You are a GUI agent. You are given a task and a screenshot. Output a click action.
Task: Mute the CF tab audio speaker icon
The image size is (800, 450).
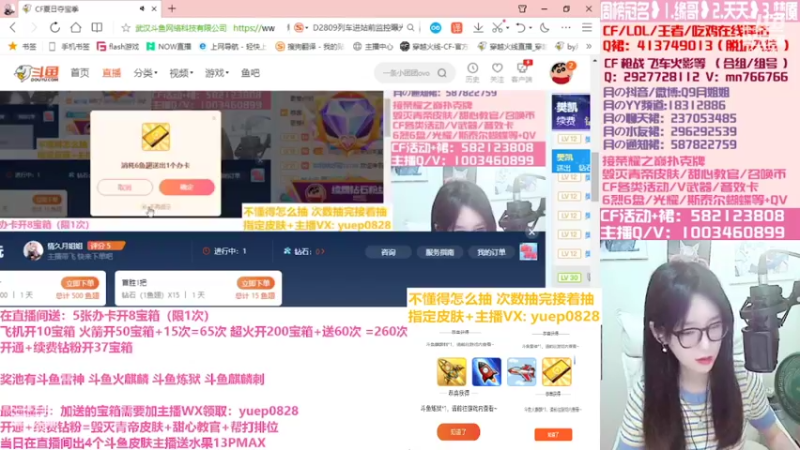pyautogui.click(x=142, y=9)
